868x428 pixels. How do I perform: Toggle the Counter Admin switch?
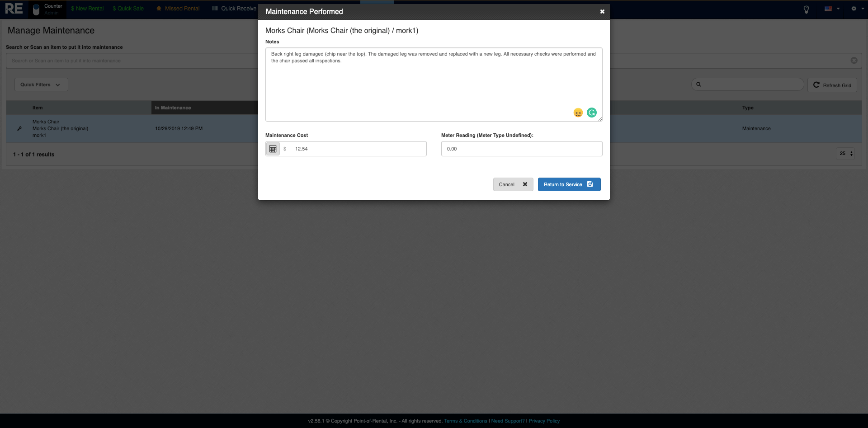36,9
